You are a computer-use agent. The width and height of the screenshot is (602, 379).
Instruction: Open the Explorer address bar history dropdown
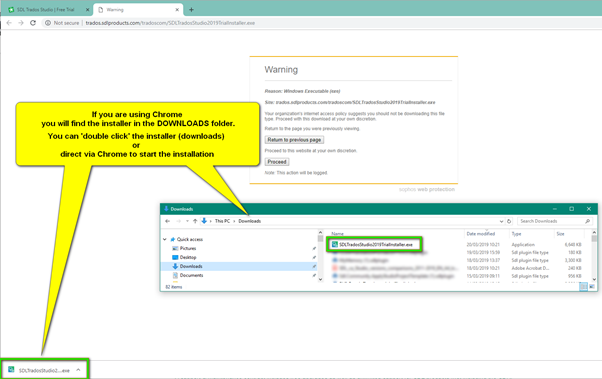click(x=501, y=221)
